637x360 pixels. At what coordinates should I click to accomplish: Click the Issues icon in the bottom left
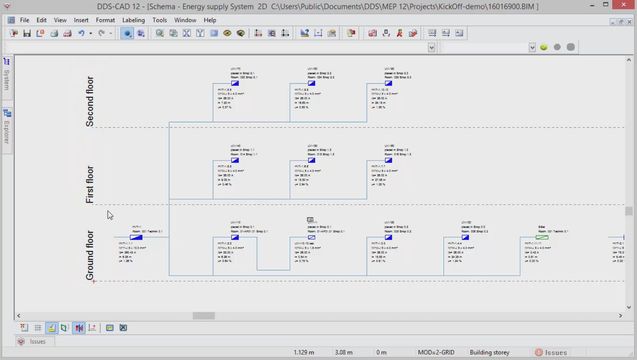click(21, 341)
